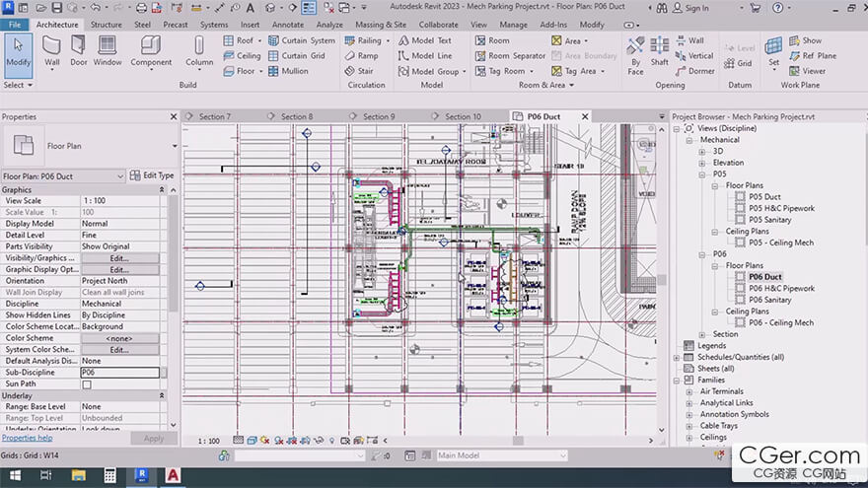
Task: Open File Explorer from the taskbar
Action: [x=79, y=476]
